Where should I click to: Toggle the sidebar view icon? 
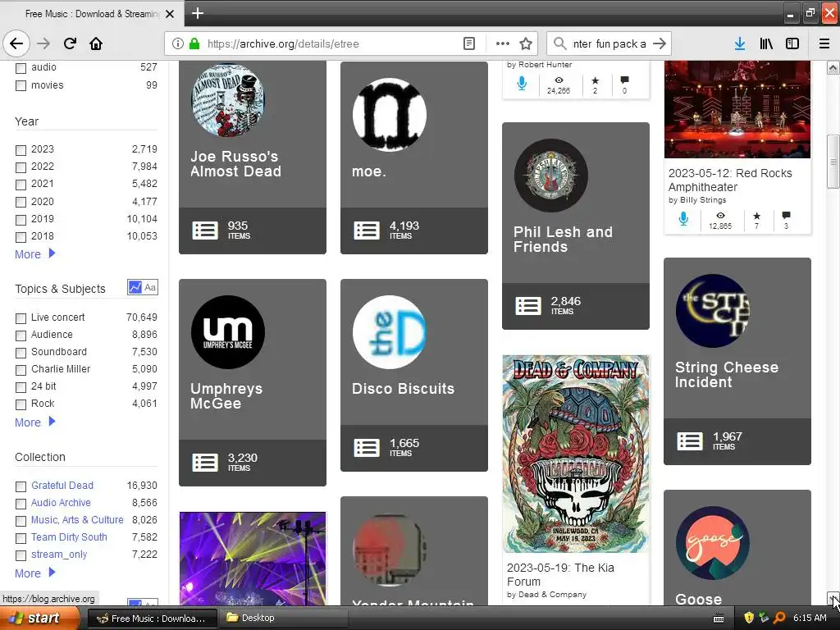(792, 43)
